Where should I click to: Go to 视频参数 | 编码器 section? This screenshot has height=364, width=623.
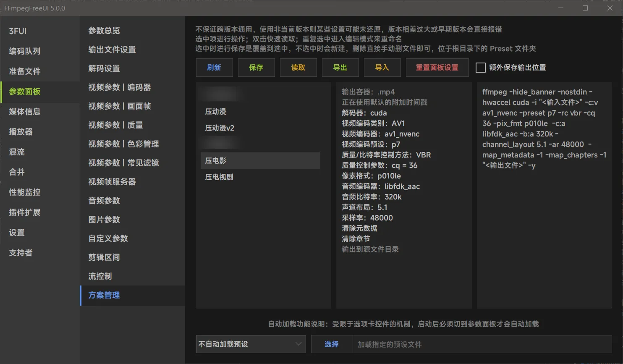click(120, 87)
